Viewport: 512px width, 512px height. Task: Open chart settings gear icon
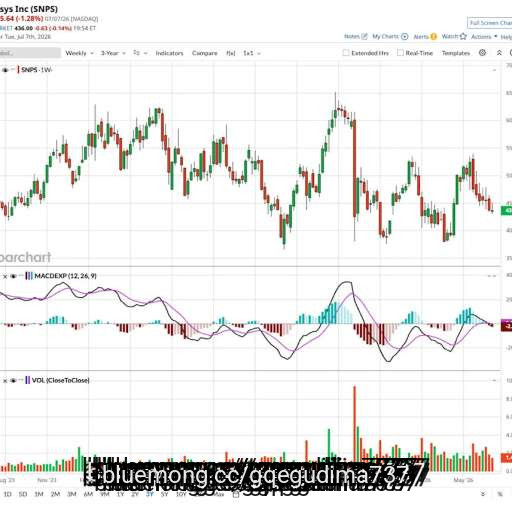click(482, 53)
